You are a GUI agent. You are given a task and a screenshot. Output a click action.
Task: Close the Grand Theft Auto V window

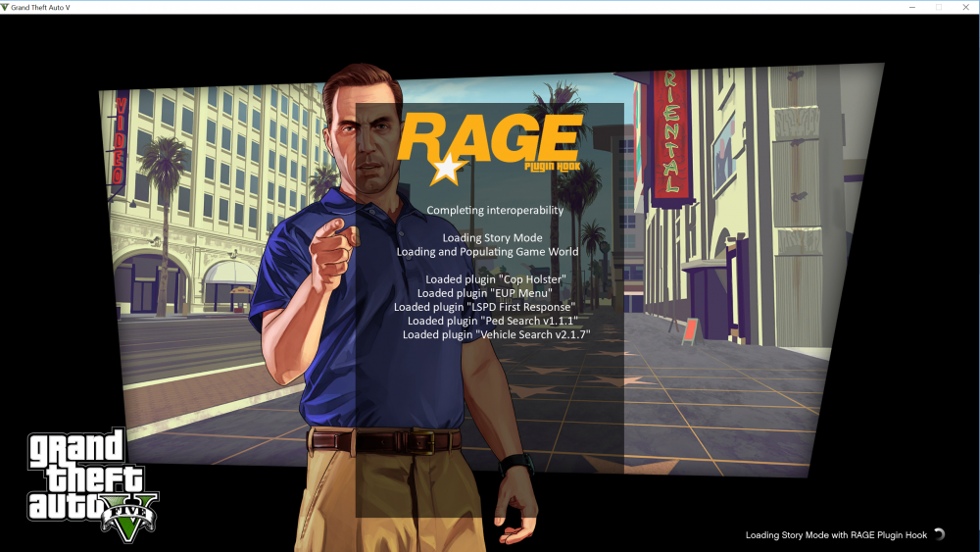(x=965, y=7)
